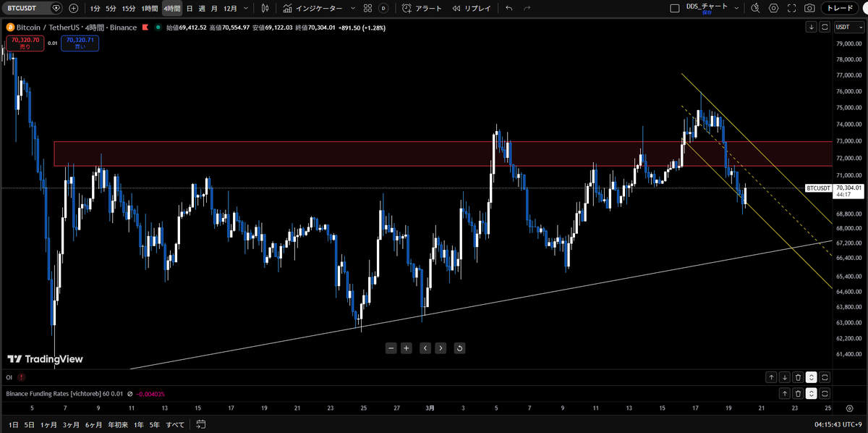Maximize the OI pane
The height and width of the screenshot is (433, 868).
825,377
